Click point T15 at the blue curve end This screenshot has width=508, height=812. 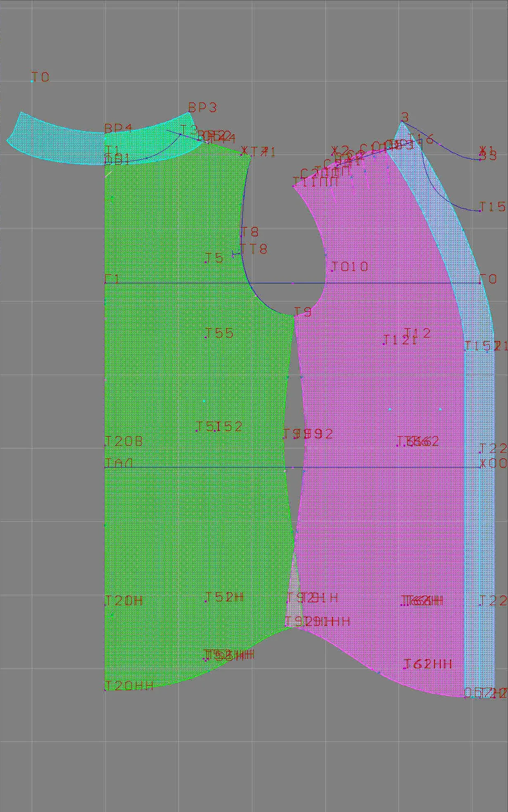(480, 211)
